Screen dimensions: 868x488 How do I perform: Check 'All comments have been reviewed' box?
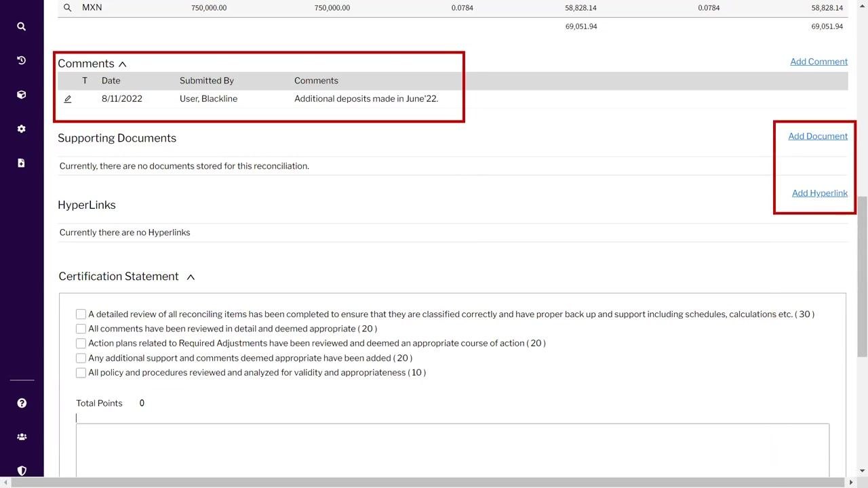pos(81,329)
